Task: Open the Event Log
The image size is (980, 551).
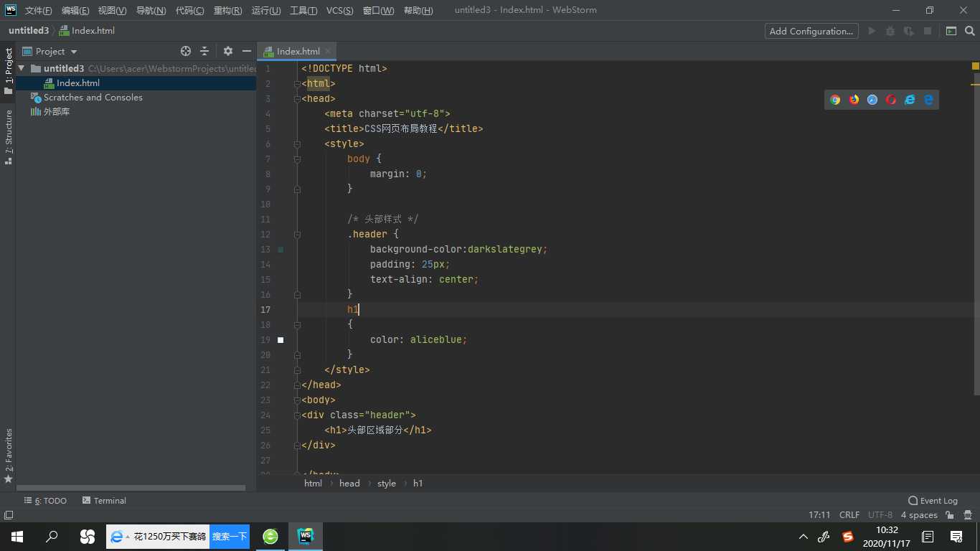Action: click(x=933, y=501)
